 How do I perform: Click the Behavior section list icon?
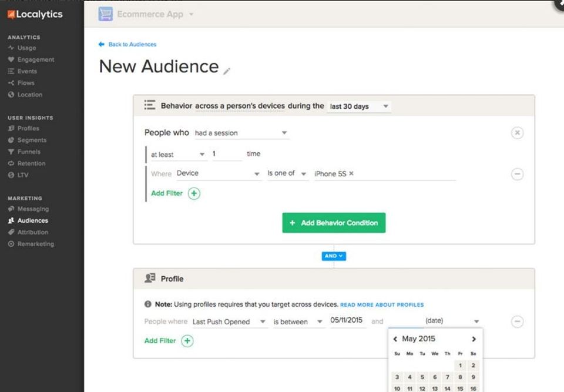150,105
